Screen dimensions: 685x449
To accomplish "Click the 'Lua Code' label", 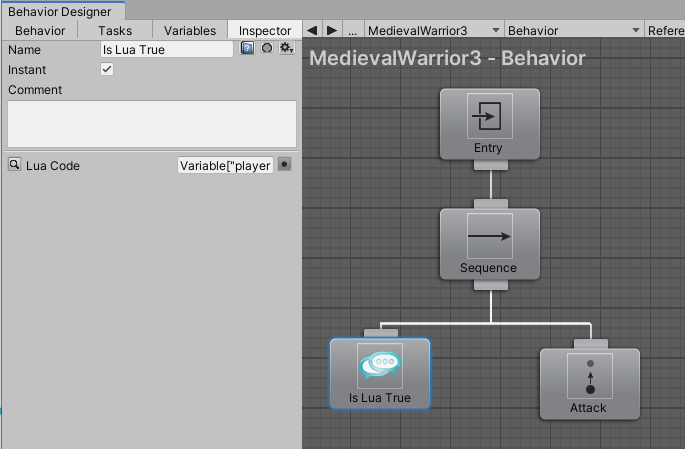I will [52, 166].
